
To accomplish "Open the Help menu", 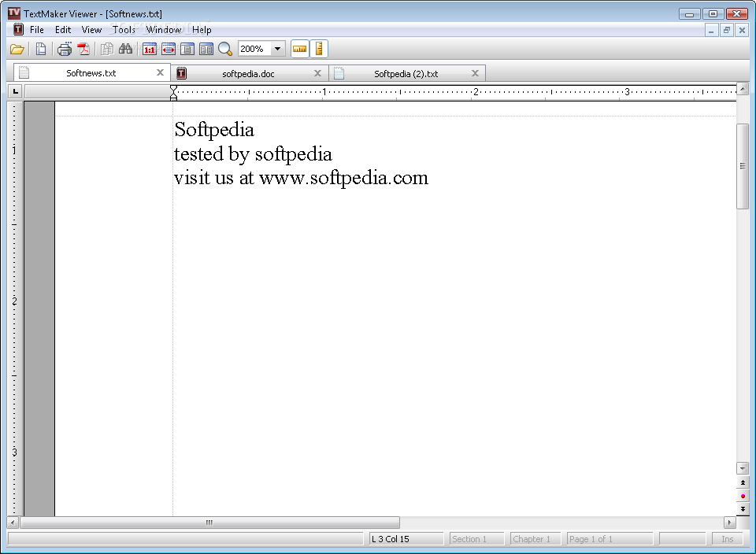I will coord(202,30).
